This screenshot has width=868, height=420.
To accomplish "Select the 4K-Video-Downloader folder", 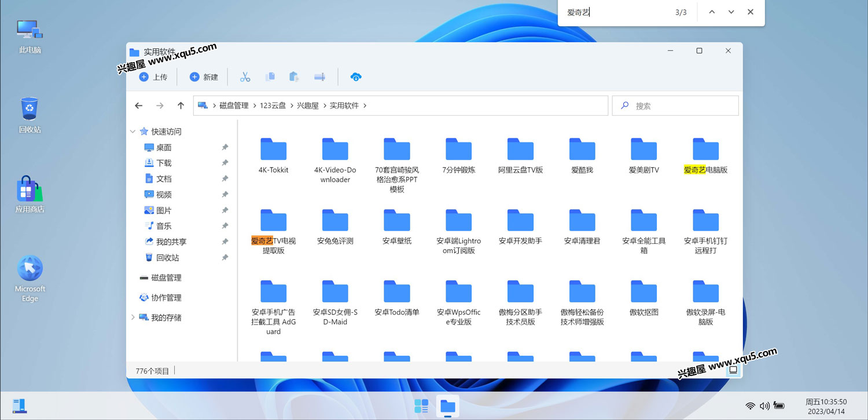I will click(x=335, y=160).
